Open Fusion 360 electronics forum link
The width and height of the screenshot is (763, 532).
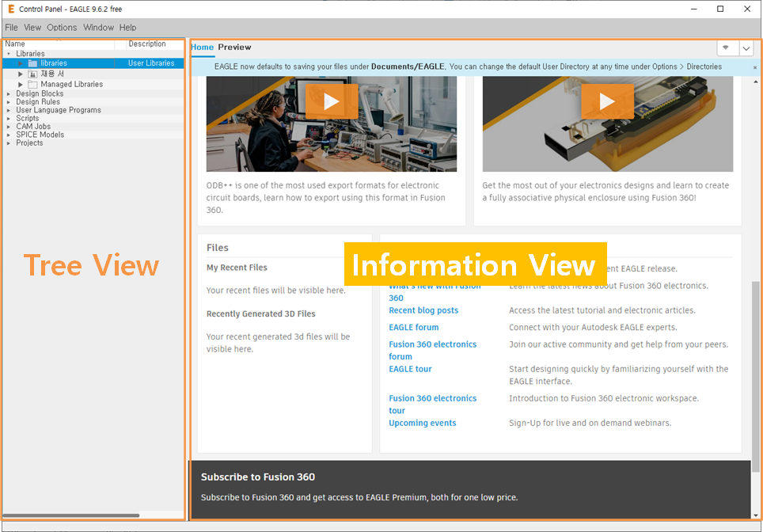tap(433, 351)
